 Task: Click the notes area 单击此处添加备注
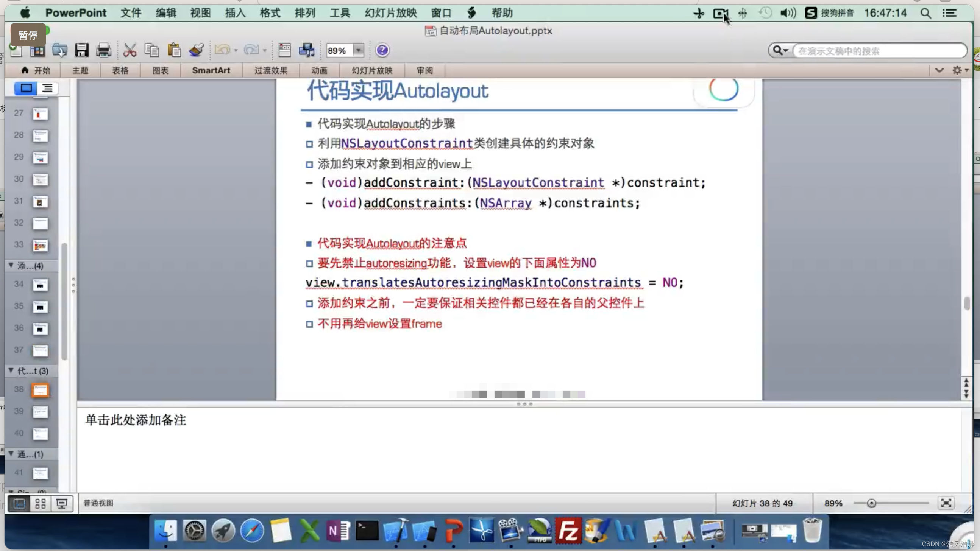tap(136, 420)
